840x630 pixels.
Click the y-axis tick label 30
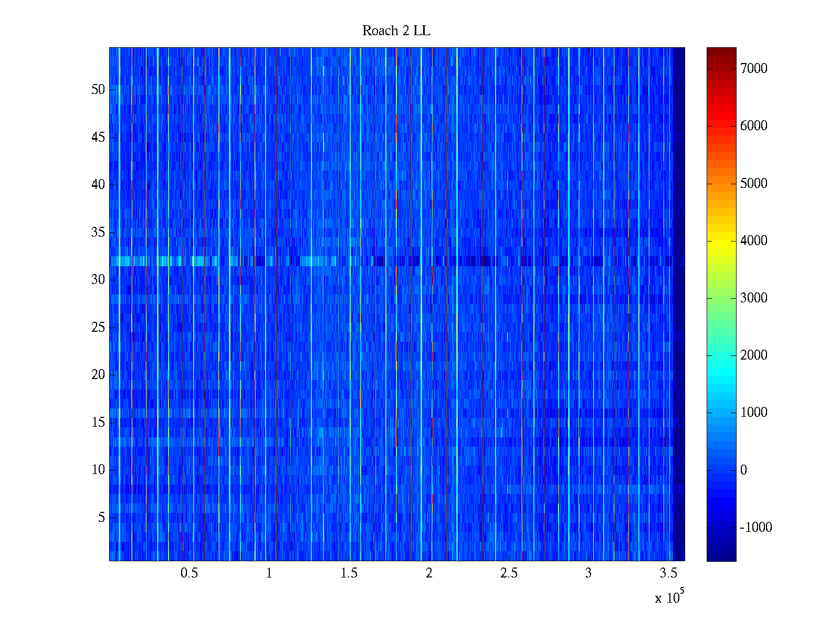(x=98, y=280)
